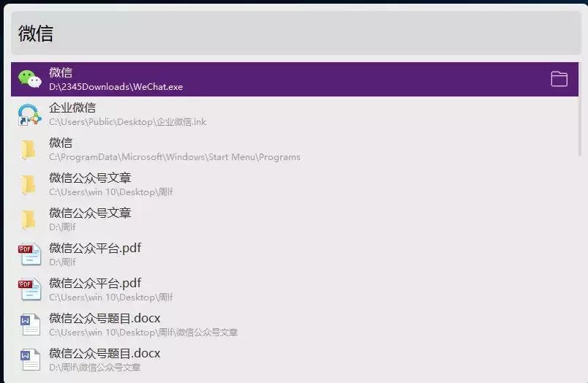Image resolution: width=588 pixels, height=383 pixels.
Task: Click PDF icon of 微信公众平台.pdf on Desktop
Action: (x=29, y=289)
